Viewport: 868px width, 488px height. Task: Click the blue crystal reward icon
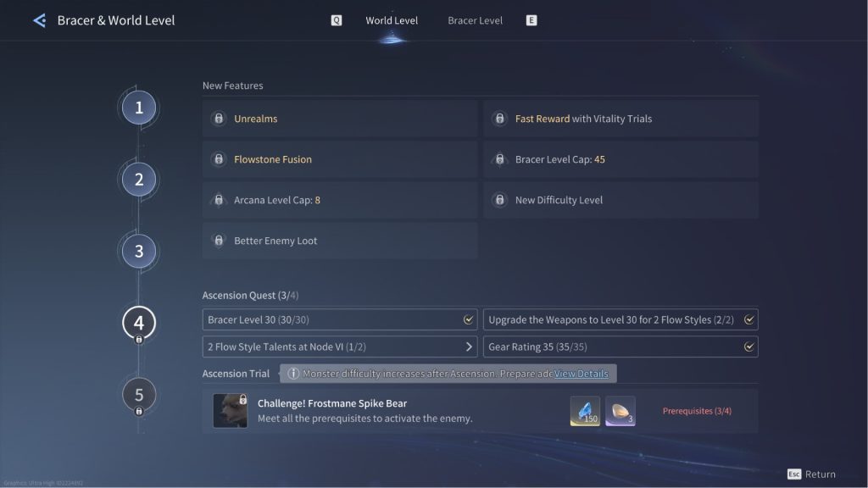click(585, 411)
